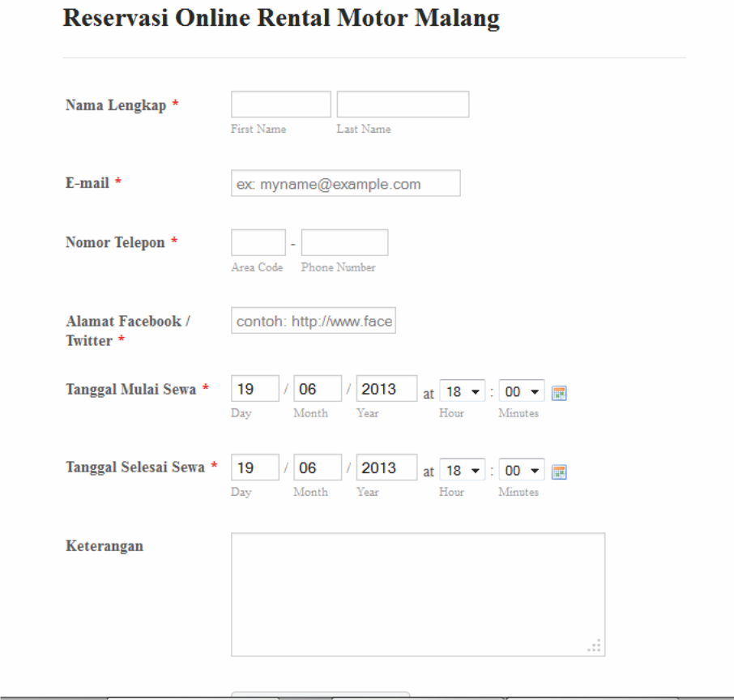Click the Tanggal Mulai Sewa label

point(131,389)
